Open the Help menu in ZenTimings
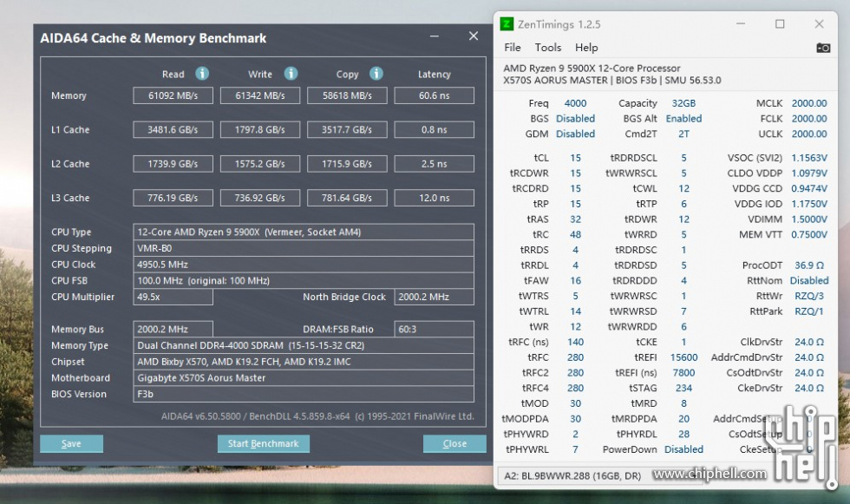This screenshot has width=850, height=504. pyautogui.click(x=586, y=48)
